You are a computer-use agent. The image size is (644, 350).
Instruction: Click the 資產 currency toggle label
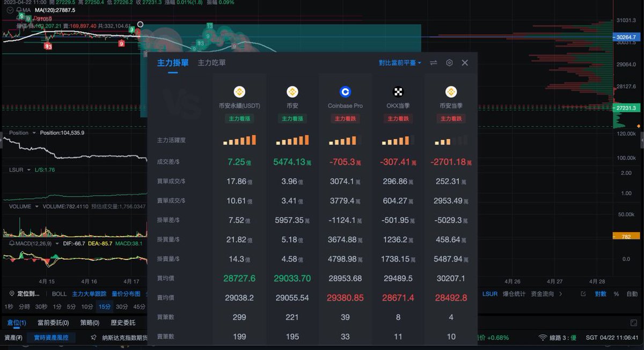(13, 338)
